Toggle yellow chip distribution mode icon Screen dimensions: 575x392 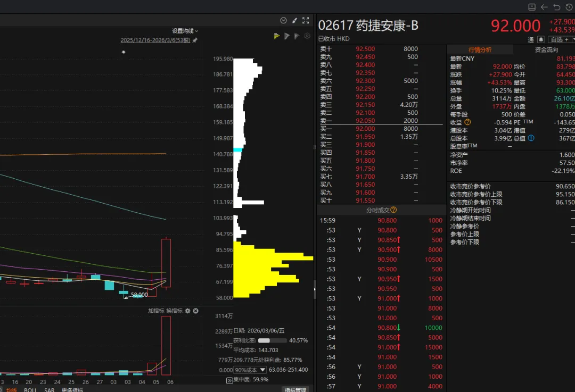[x=277, y=36]
